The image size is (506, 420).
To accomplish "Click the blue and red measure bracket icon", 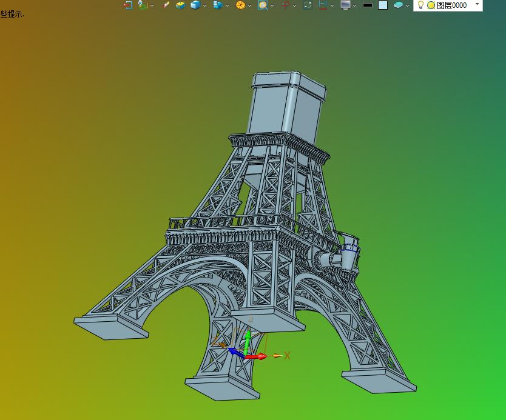I will coord(323,5).
